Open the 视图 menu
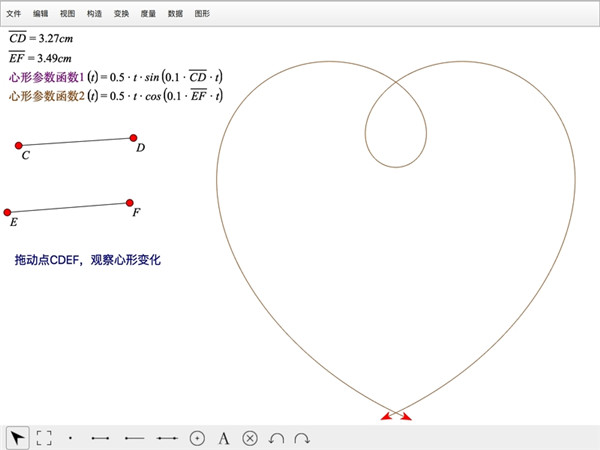 (x=67, y=13)
